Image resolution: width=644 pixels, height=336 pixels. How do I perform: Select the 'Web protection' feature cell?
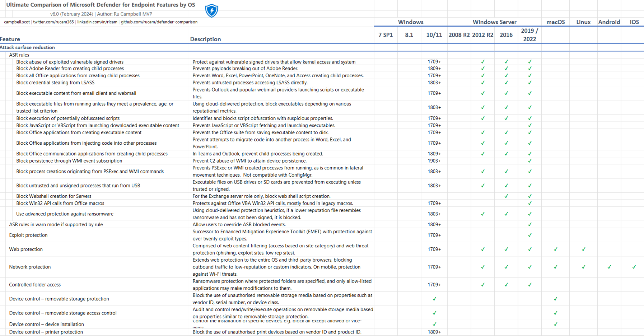click(x=26, y=249)
